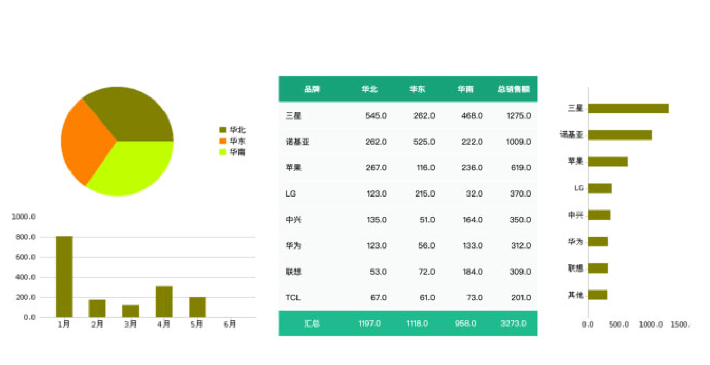Click the 67.0 cell in TCL row

(379, 298)
